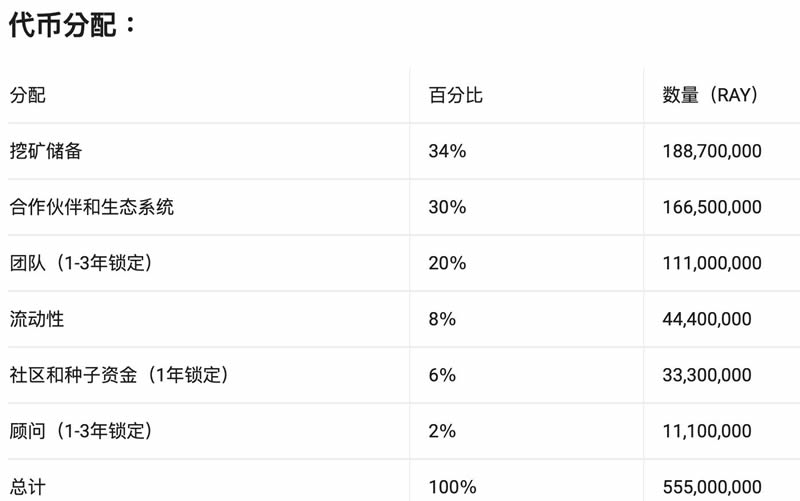The image size is (800, 501).
Task: Click the 34% percentage cell
Action: click(x=447, y=152)
